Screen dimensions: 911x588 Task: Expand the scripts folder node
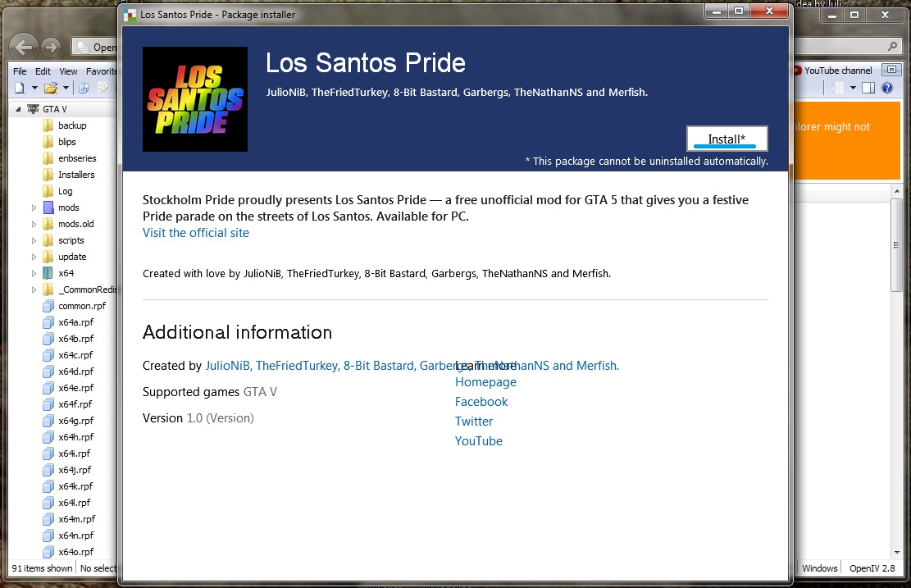pos(34,240)
